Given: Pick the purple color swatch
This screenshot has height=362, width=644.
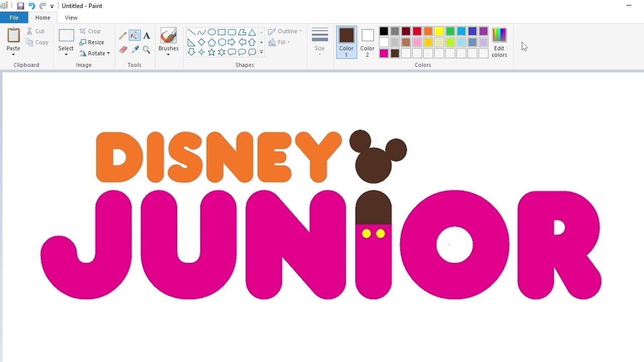Looking at the screenshot, I should point(484,31).
